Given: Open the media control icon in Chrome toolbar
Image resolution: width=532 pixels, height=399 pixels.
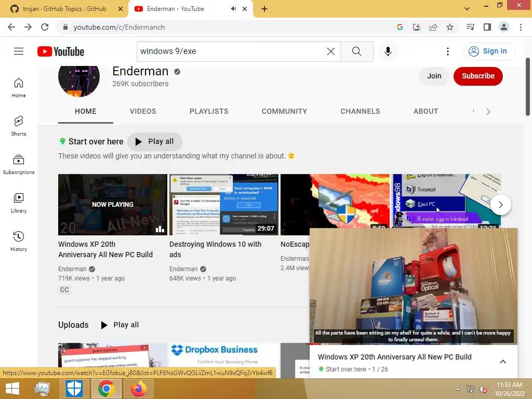Looking at the screenshot, I should [x=470, y=27].
